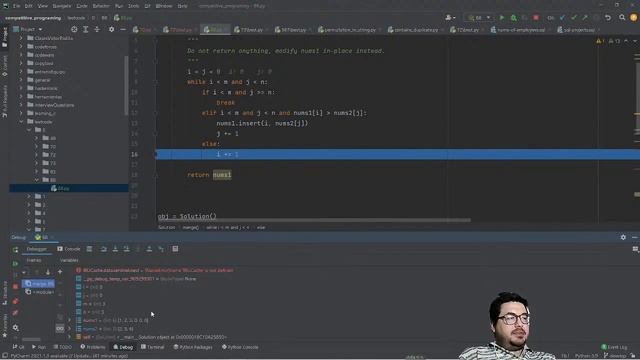Click the Git update project blue arrow icon
Viewport: 640px width, 360px height.
pyautogui.click(x=562, y=18)
